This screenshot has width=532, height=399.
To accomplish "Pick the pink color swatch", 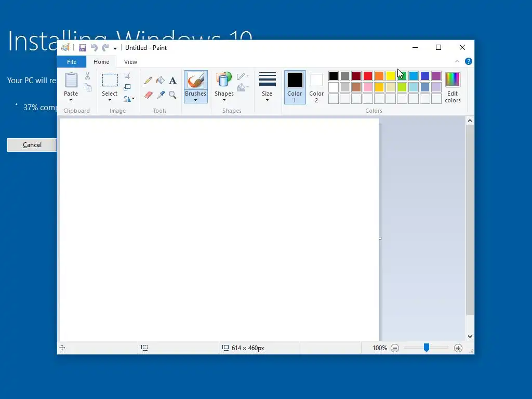I will (x=368, y=87).
